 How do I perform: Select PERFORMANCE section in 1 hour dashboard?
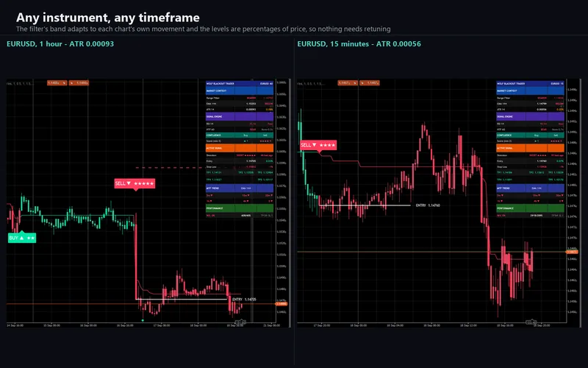(x=240, y=208)
